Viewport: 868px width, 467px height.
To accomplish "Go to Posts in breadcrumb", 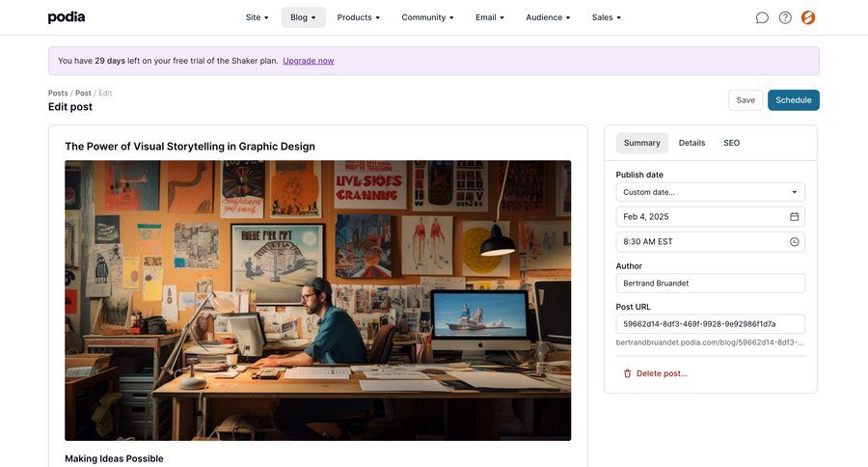I will pyautogui.click(x=58, y=93).
